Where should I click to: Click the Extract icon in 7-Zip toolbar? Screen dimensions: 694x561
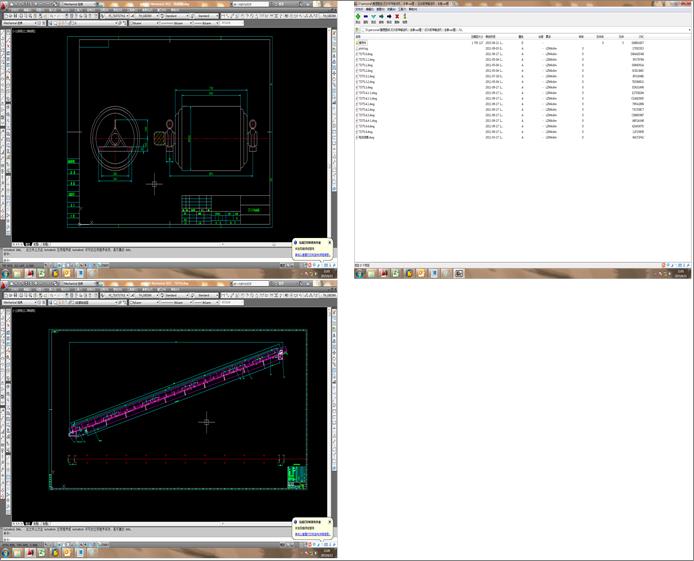coord(368,17)
